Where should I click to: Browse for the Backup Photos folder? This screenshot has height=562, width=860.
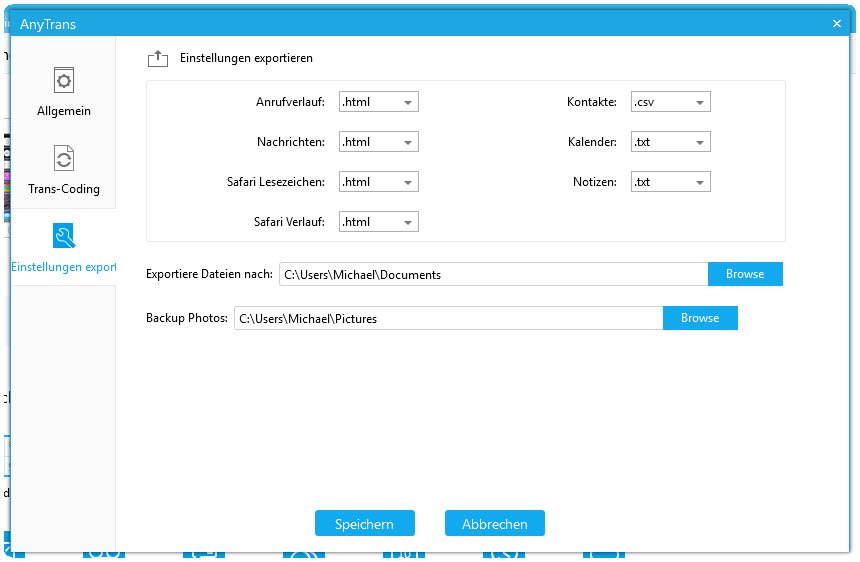(700, 318)
